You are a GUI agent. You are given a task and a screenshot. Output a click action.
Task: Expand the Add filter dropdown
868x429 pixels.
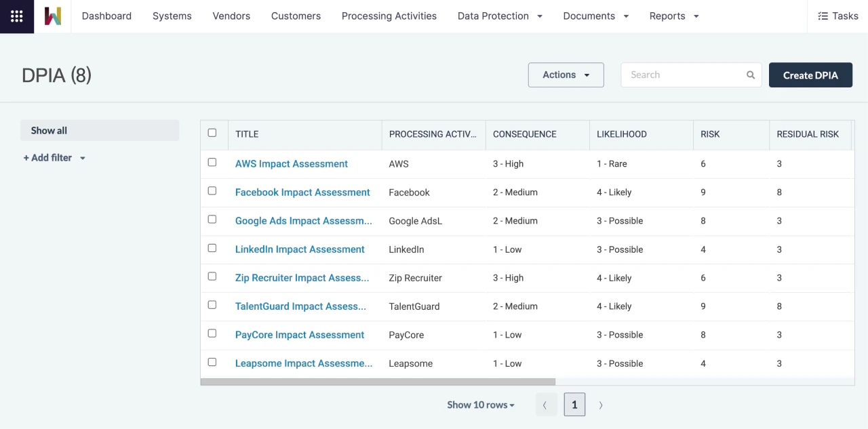tap(54, 158)
